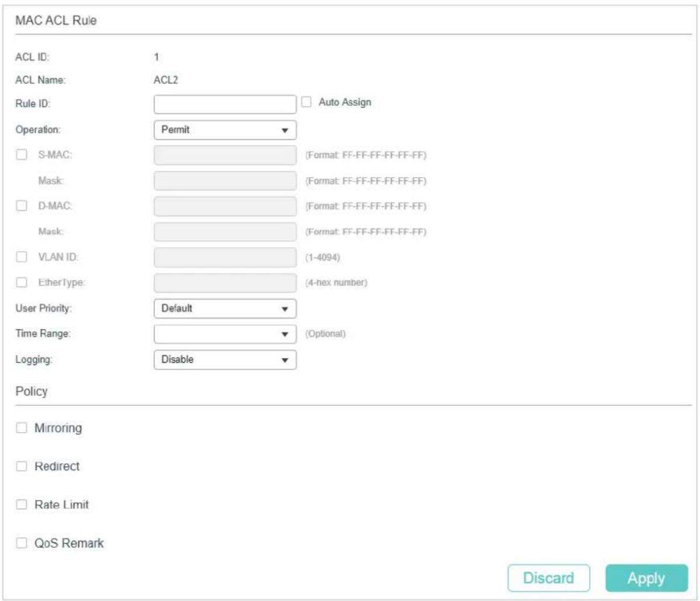Image resolution: width=700 pixels, height=601 pixels.
Task: Click the Policy section heading
Action: click(31, 391)
